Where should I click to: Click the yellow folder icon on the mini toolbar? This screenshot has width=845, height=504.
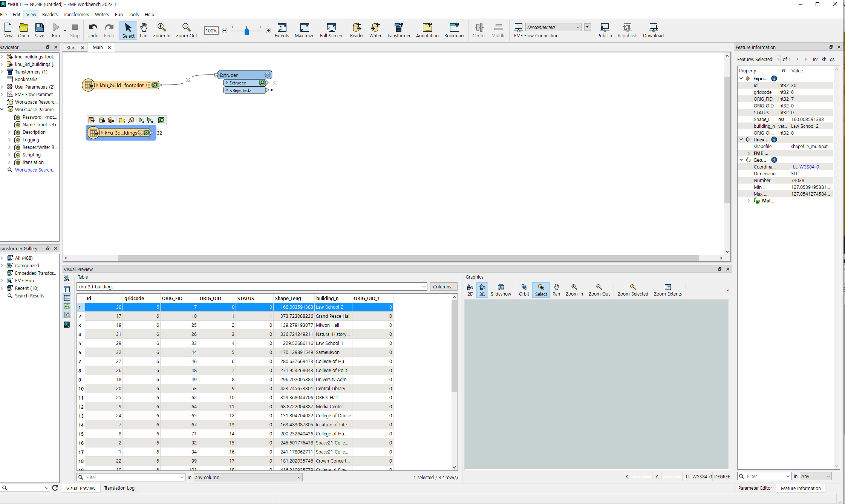[122, 120]
